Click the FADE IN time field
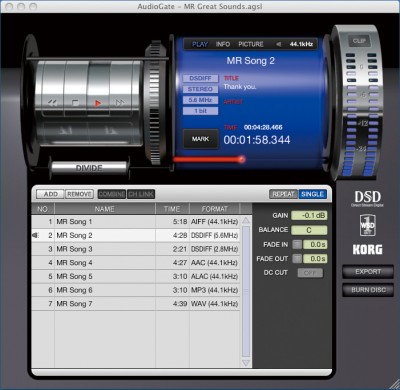Image resolution: width=400 pixels, height=390 pixels. pos(315,244)
